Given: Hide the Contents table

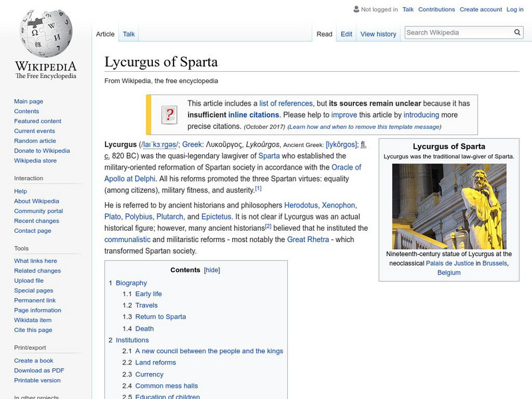Looking at the screenshot, I should coord(211,270).
